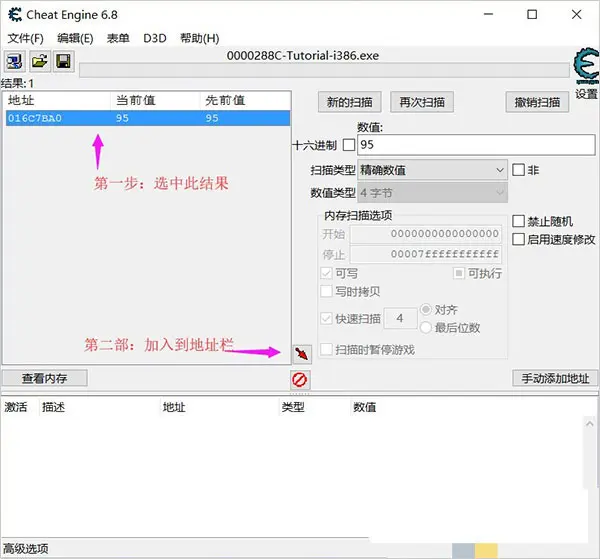Click the Cheat Engine logo settings icon
The image size is (600, 559).
pyautogui.click(x=585, y=65)
